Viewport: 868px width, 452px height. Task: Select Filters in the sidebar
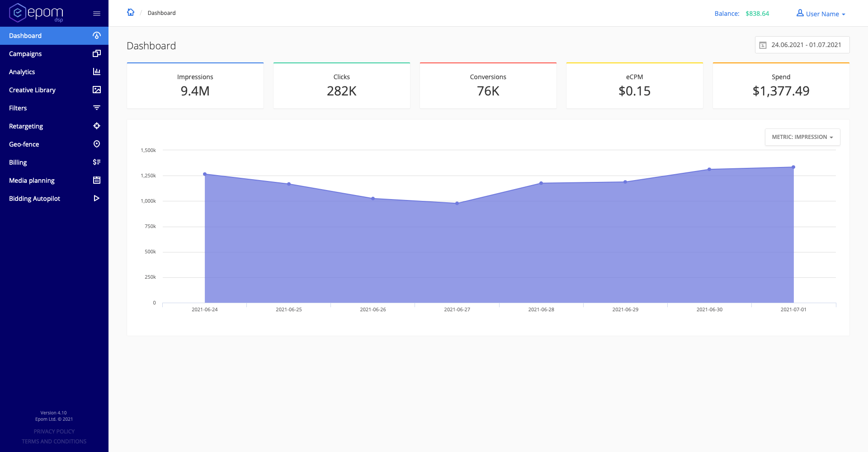(x=54, y=108)
